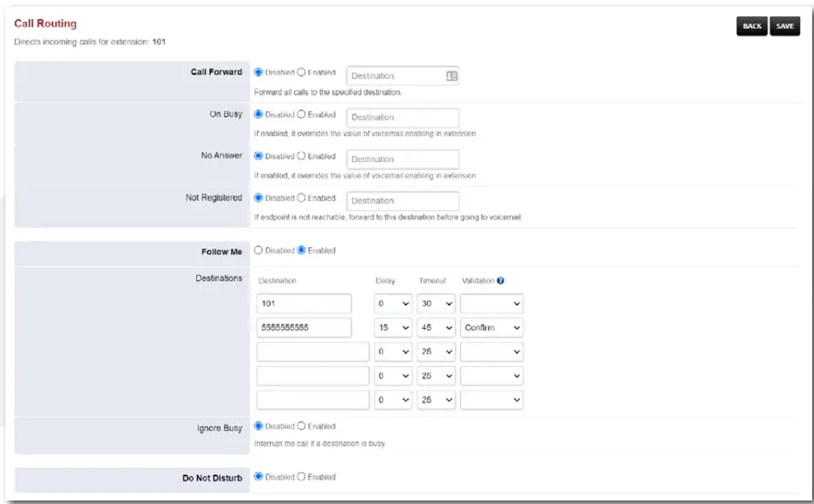The image size is (814, 504).
Task: Enable No Answer call forwarding
Action: [301, 155]
